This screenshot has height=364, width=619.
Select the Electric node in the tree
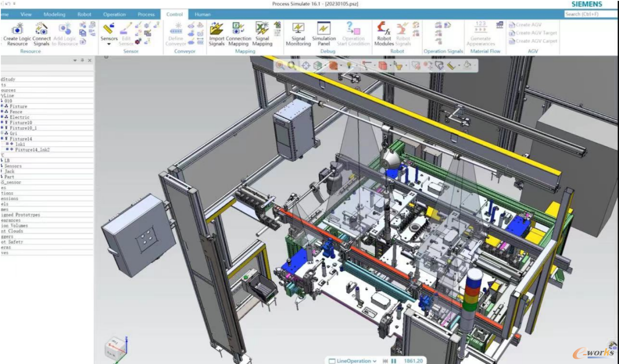click(20, 117)
